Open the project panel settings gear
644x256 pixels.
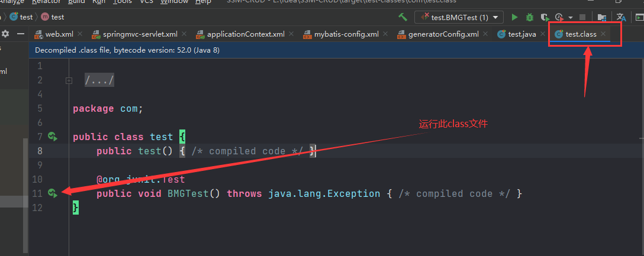(5, 34)
